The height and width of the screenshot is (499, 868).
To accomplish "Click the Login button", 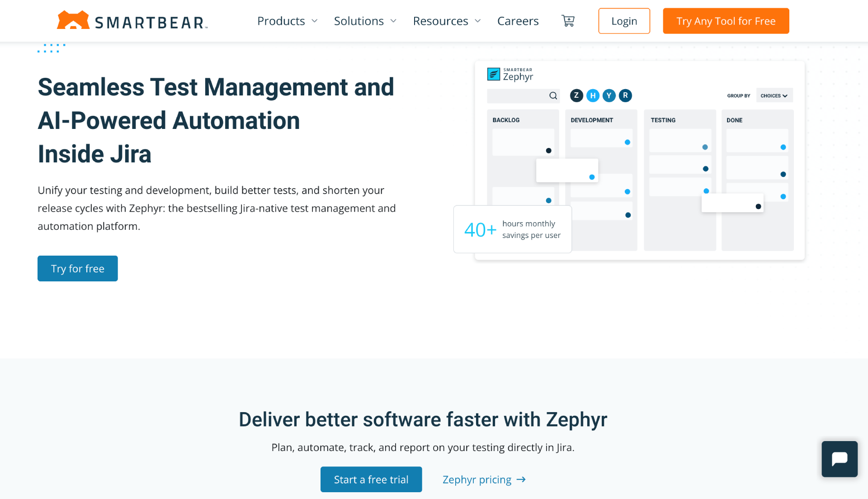I will coord(624,21).
